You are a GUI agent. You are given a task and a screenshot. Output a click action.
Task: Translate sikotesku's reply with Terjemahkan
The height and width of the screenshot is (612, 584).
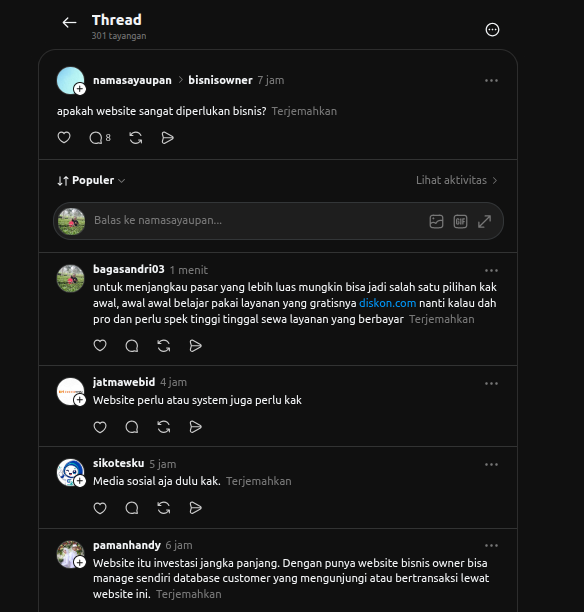(258, 481)
